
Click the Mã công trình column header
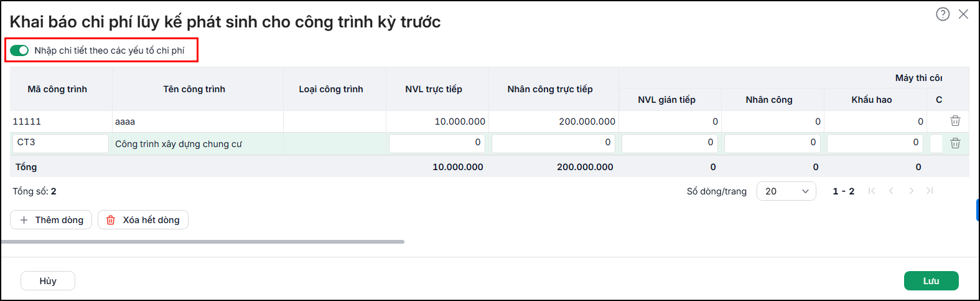tap(57, 89)
